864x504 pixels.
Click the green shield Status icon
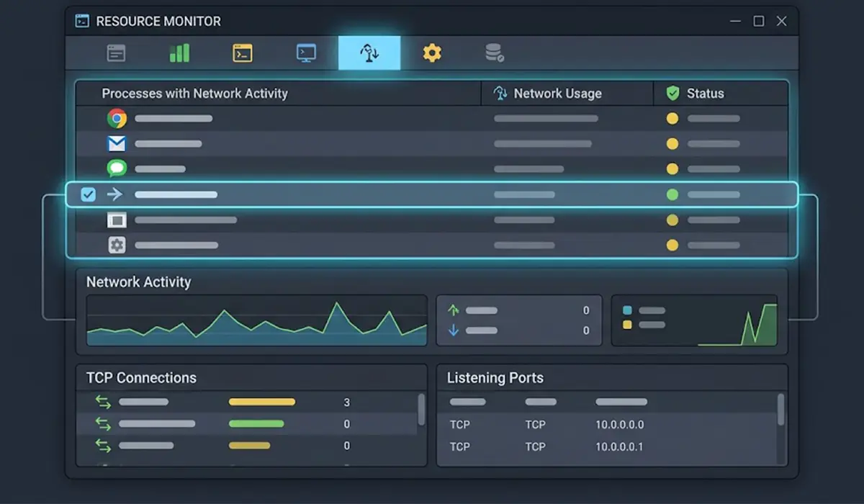coord(673,93)
